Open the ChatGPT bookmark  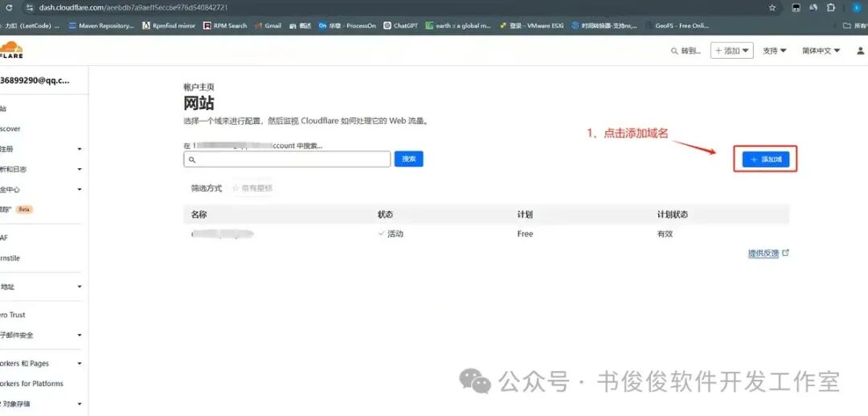click(x=401, y=26)
